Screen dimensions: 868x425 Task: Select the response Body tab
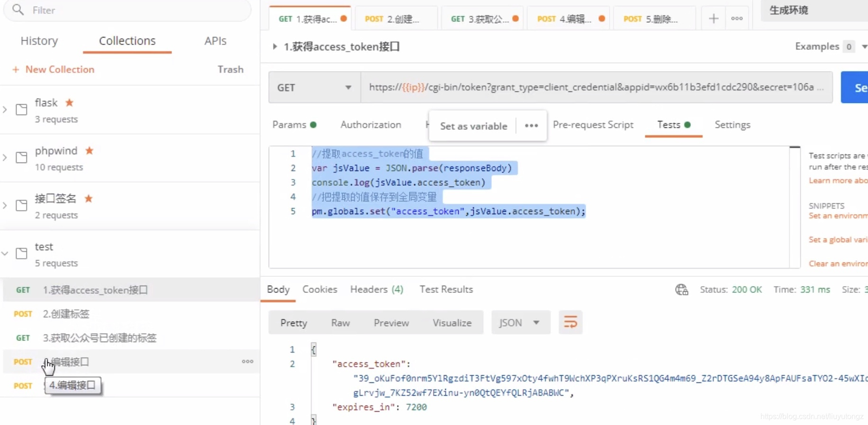click(278, 289)
